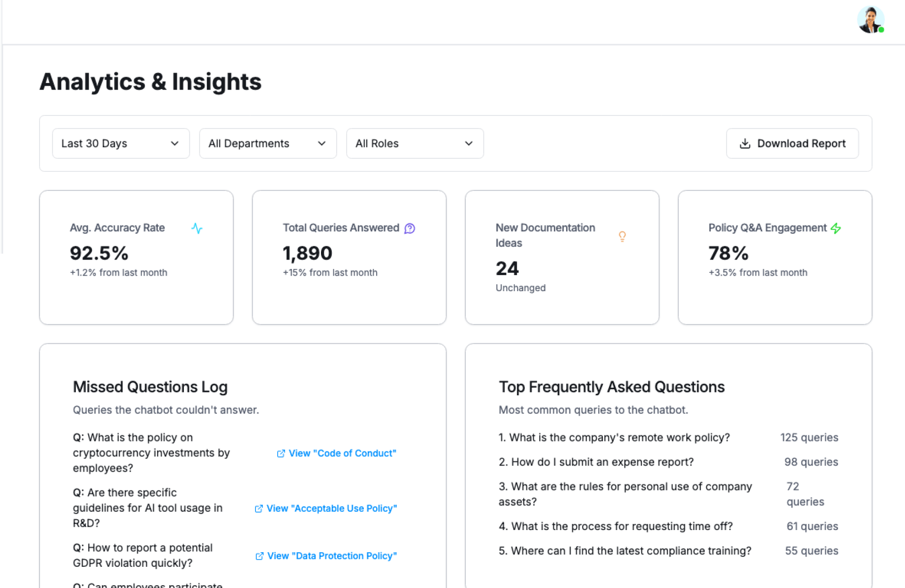
Task: Click the activity pulse icon on Accuracy Rate card
Action: click(x=197, y=229)
